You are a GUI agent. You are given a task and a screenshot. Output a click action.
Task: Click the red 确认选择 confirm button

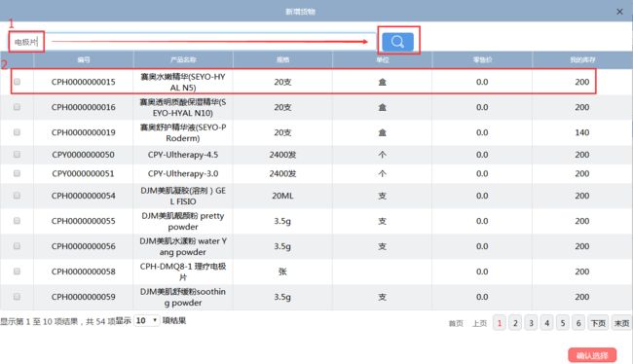[592, 355]
